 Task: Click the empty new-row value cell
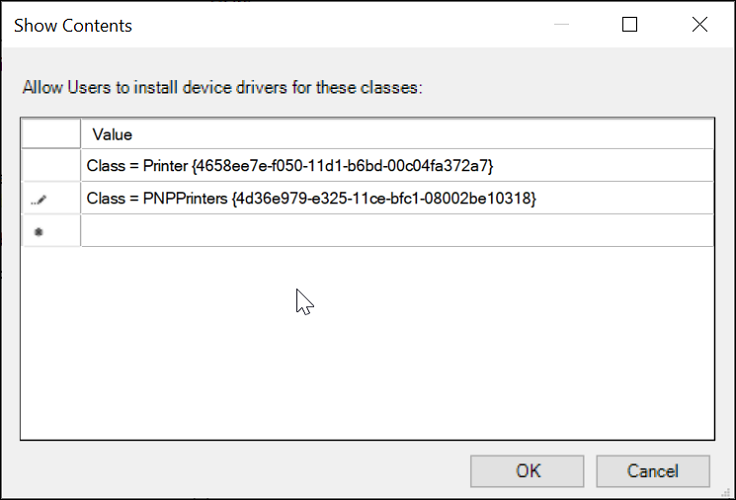click(x=397, y=231)
